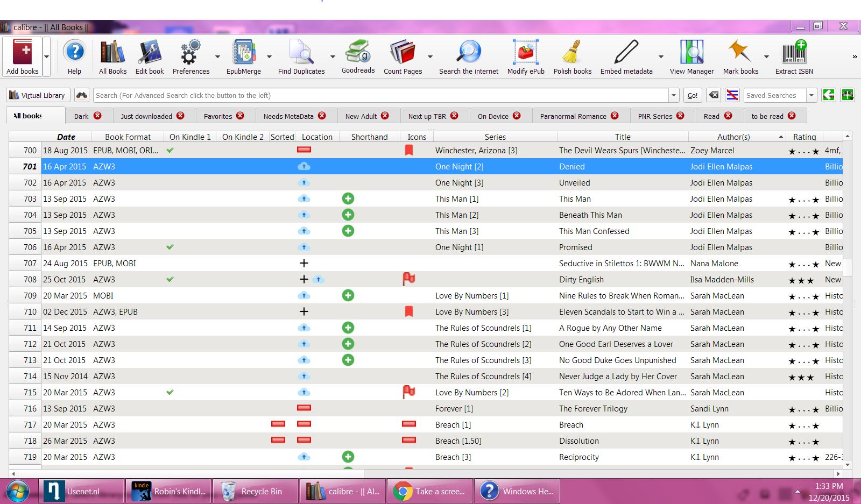The width and height of the screenshot is (861, 504).
Task: Click the green plus save-search icon
Action: 848,95
